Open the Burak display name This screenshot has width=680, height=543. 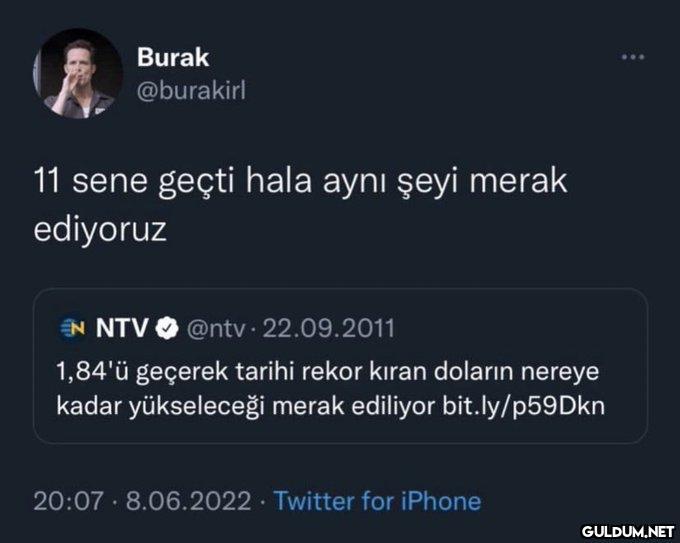[173, 57]
